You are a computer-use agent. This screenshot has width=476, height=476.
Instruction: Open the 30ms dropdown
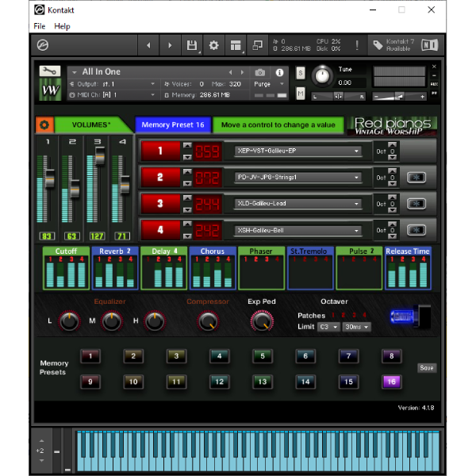tap(356, 327)
